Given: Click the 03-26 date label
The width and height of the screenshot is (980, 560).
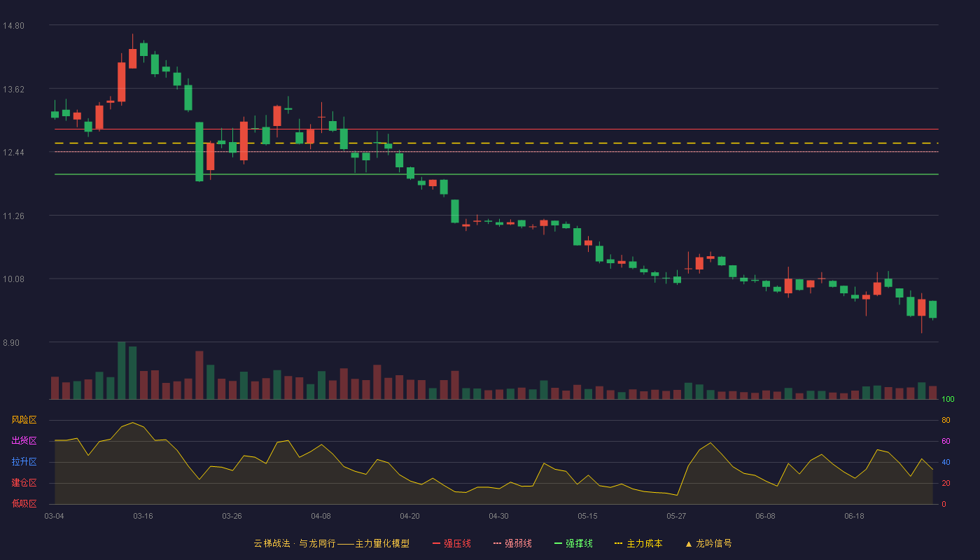Looking at the screenshot, I should [232, 516].
